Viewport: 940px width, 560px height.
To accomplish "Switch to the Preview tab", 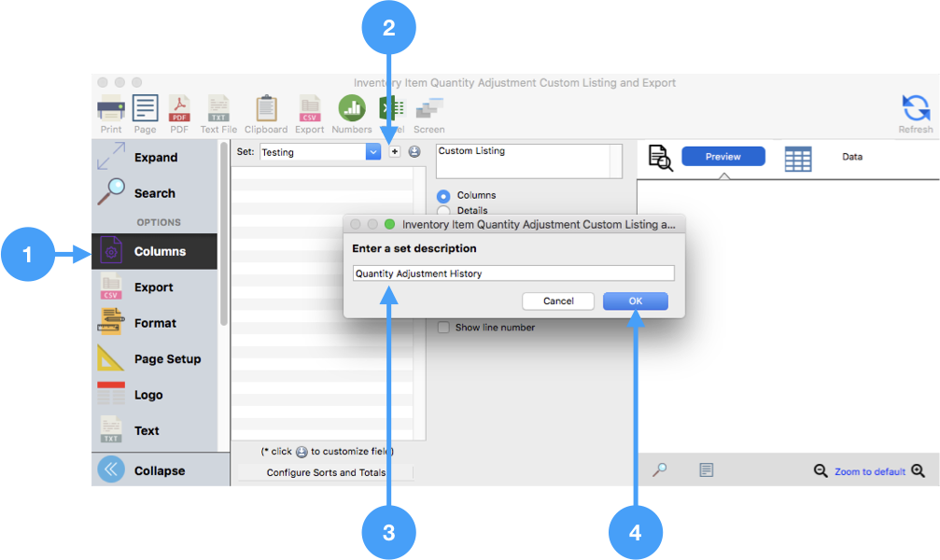I will [x=723, y=157].
